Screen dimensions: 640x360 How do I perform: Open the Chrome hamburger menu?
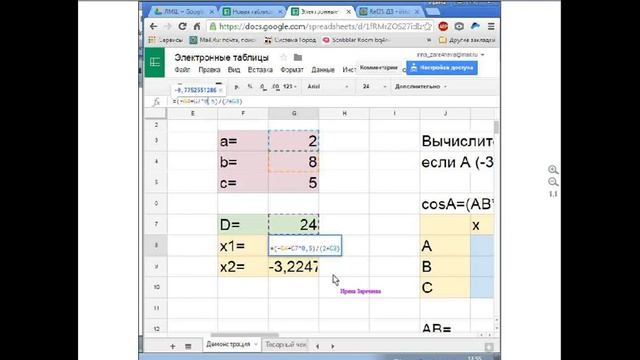coord(491,27)
